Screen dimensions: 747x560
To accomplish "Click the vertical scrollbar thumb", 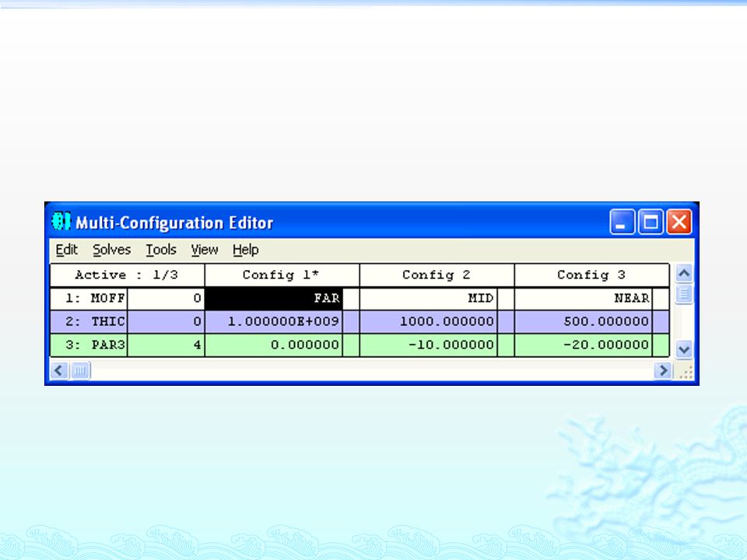I will pos(684,294).
